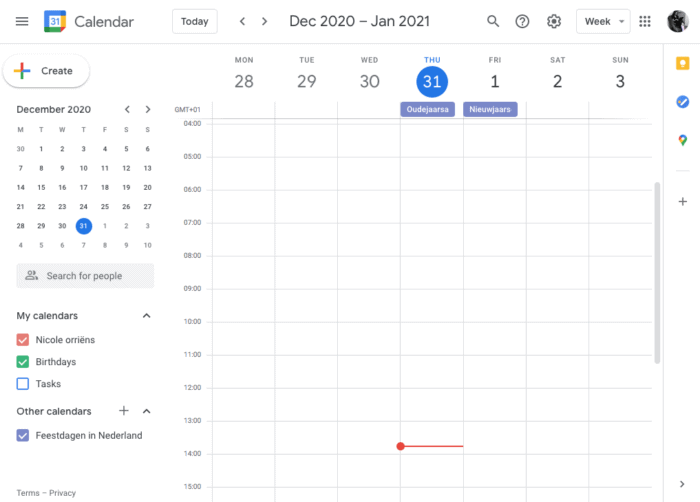Open the main menu hamburger icon

point(22,21)
